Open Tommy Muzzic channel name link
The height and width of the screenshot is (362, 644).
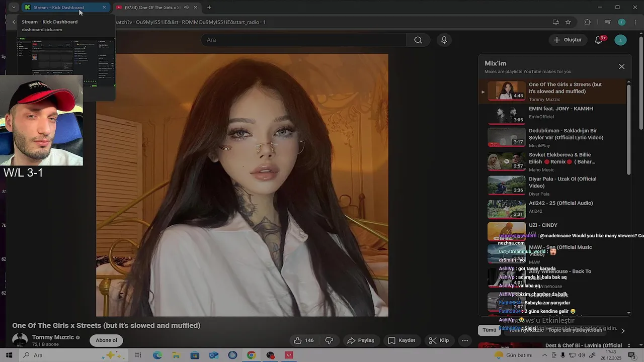coord(53,337)
